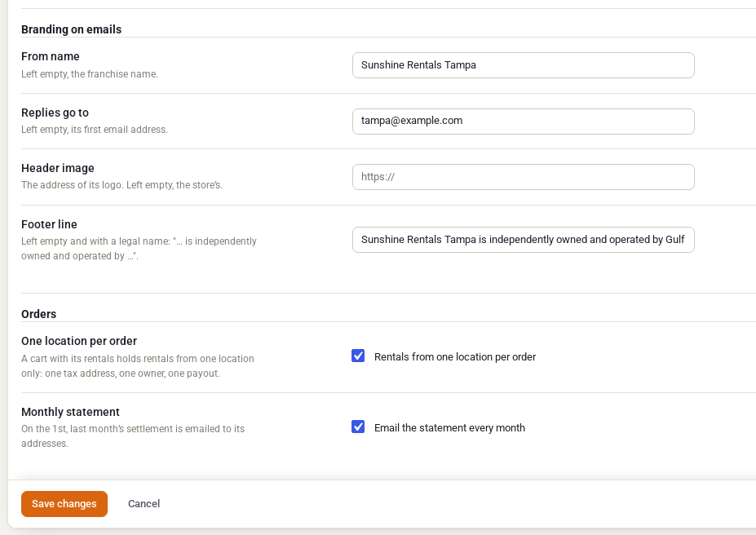Viewport: 756px width, 535px height.
Task: Click the 'Email the statement every month' label
Action: [449, 427]
